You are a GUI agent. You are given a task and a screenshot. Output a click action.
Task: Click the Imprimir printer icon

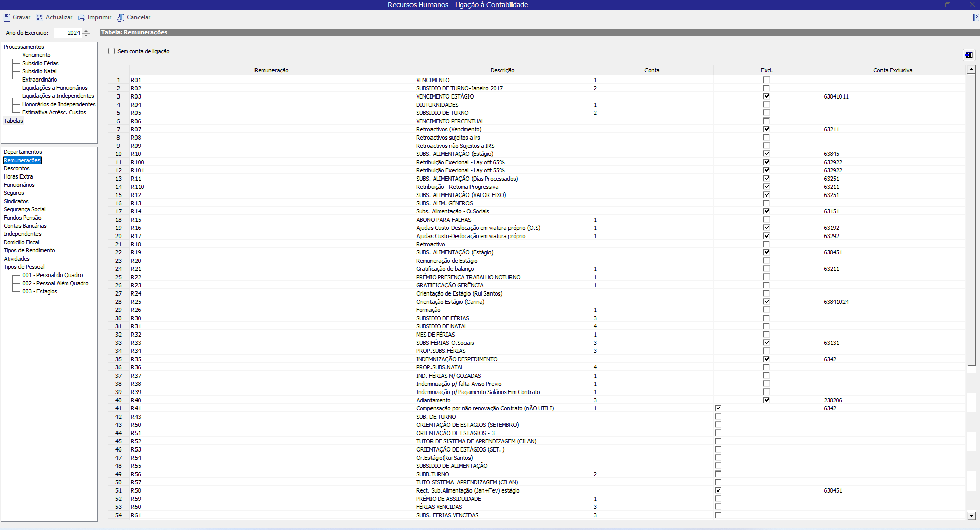82,17
